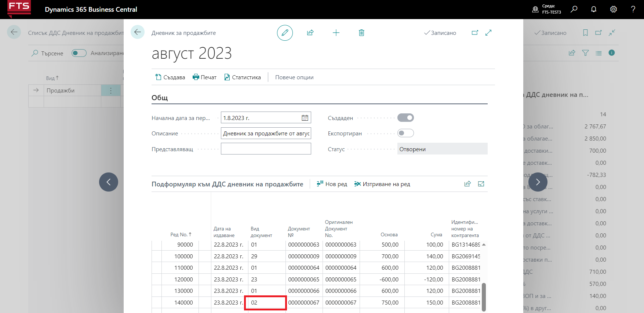644x313 pixels.
Task: Switch list layout view icon
Action: point(598,53)
